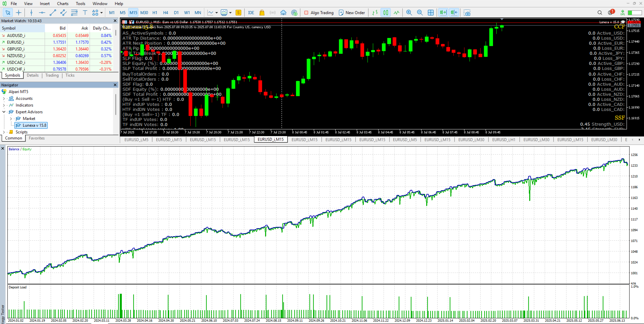Image resolution: width=644 pixels, height=324 pixels.
Task: Click the dollar trading icon
Action: coord(238,13)
